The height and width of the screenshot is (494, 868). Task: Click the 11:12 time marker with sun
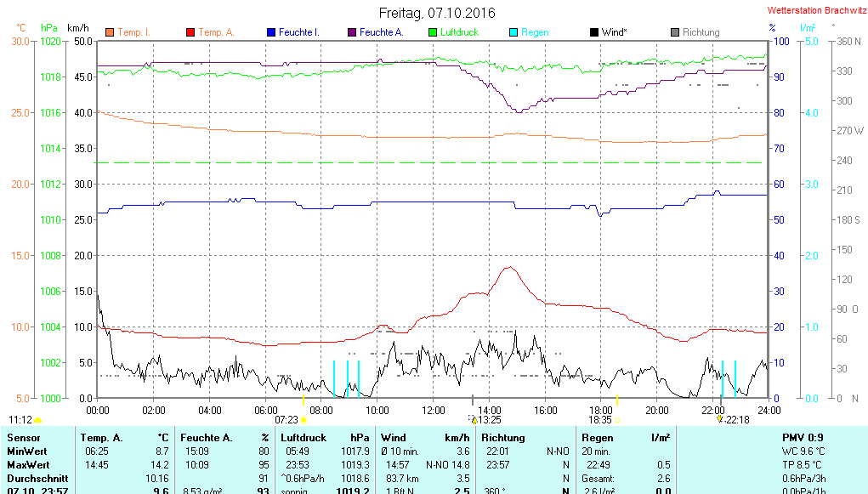[x=21, y=419]
